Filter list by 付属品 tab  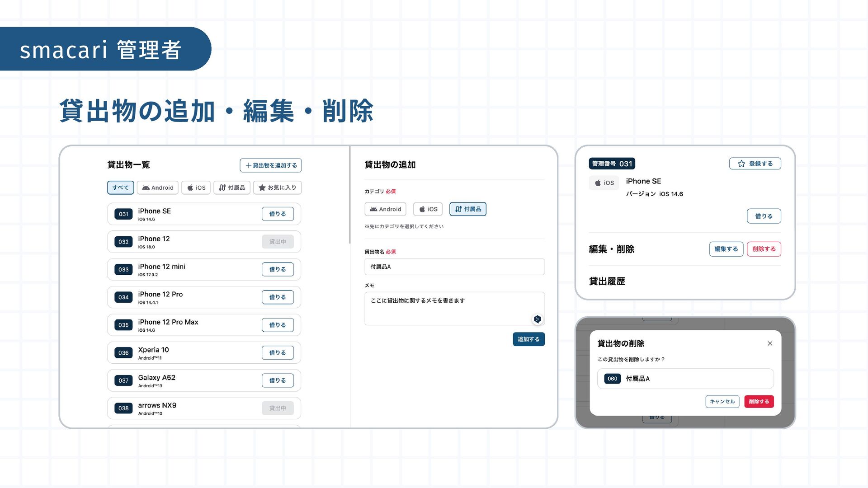(x=232, y=188)
